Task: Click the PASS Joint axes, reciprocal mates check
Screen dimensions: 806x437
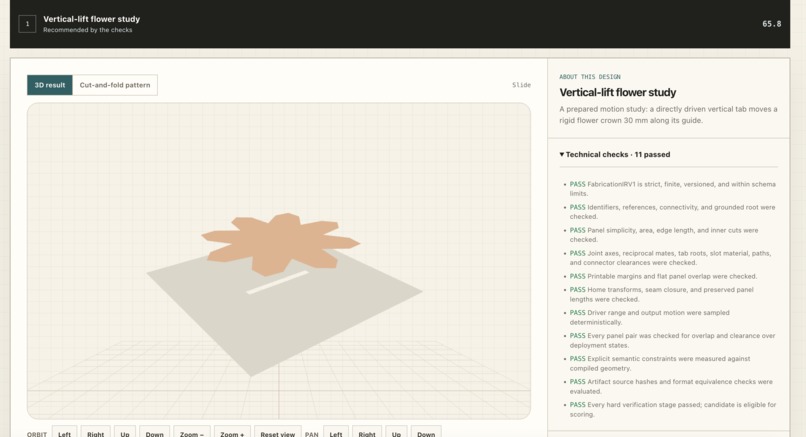Action: pyautogui.click(x=670, y=258)
